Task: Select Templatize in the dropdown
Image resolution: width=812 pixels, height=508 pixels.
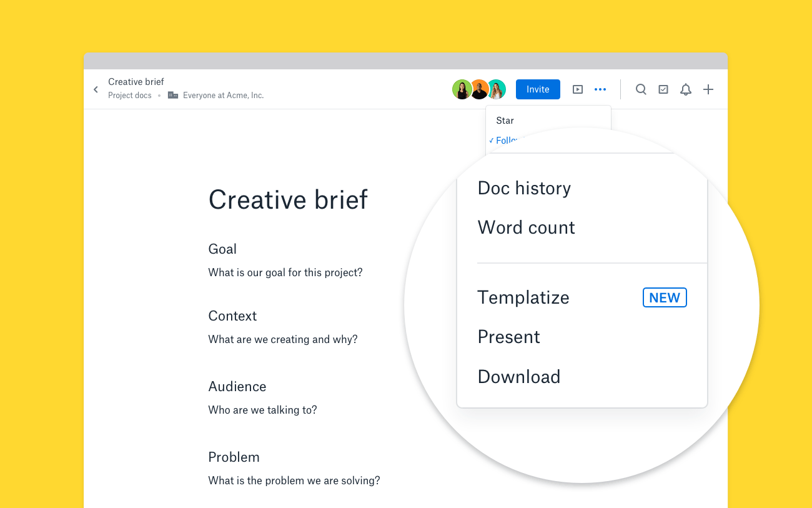Action: coord(523,297)
